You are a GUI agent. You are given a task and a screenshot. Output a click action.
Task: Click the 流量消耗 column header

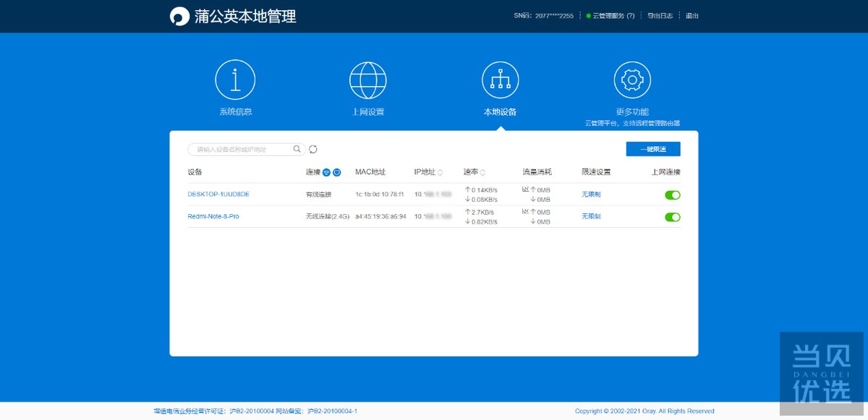[537, 172]
